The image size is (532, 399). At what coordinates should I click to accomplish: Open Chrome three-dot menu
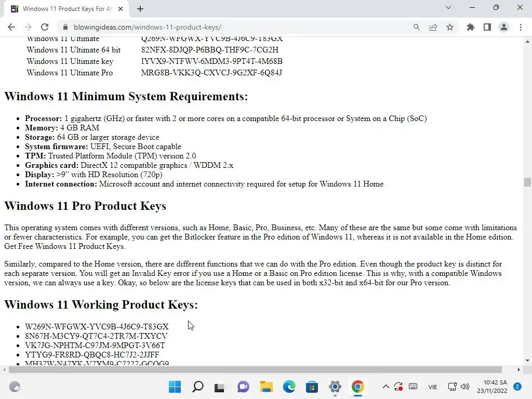pyautogui.click(x=521, y=27)
